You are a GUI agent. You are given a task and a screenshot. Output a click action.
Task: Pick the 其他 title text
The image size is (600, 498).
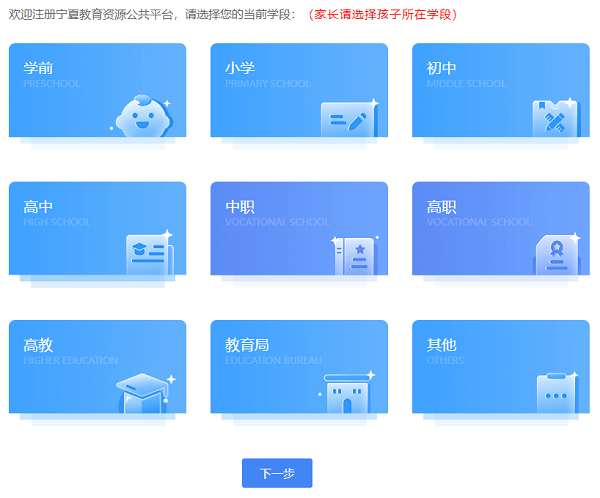(x=441, y=345)
